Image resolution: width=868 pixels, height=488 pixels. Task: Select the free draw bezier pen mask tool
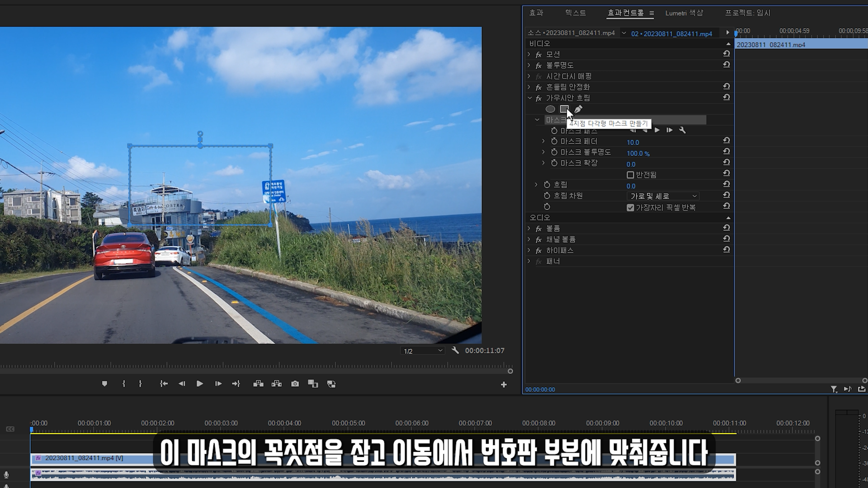point(578,109)
